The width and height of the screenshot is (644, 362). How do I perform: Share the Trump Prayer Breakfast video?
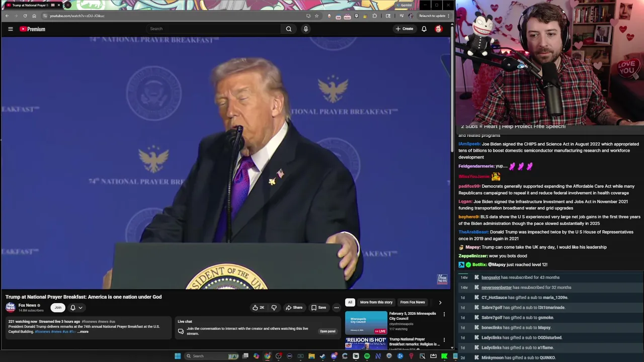coord(294,307)
